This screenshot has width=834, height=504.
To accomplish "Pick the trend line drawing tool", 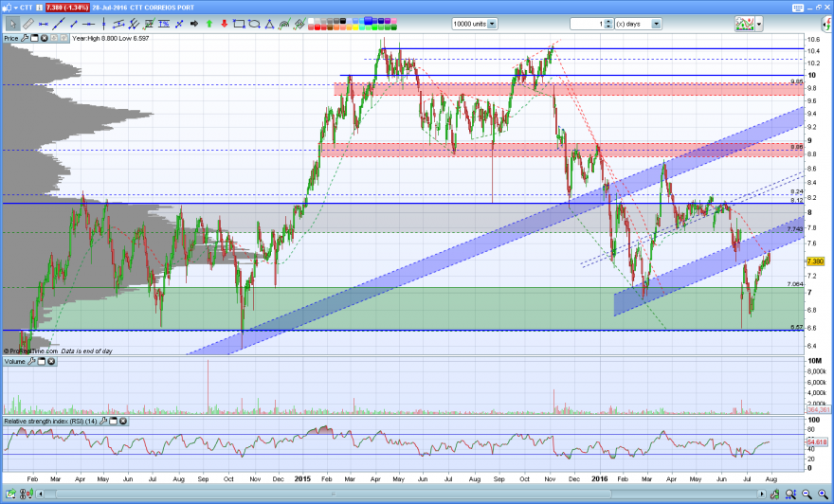I will (59, 24).
